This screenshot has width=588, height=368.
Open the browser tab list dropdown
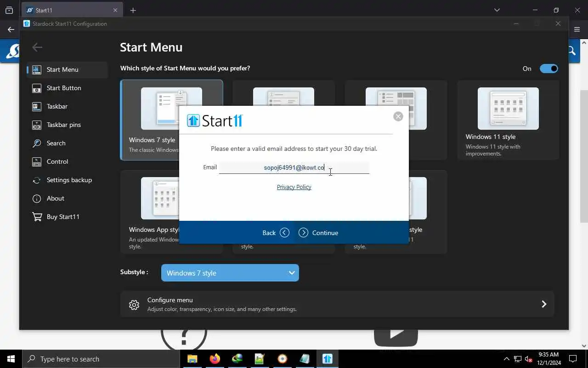497,10
